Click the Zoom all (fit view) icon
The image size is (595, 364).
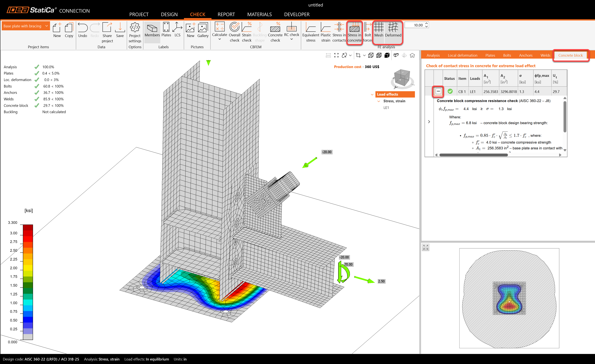pyautogui.click(x=336, y=55)
